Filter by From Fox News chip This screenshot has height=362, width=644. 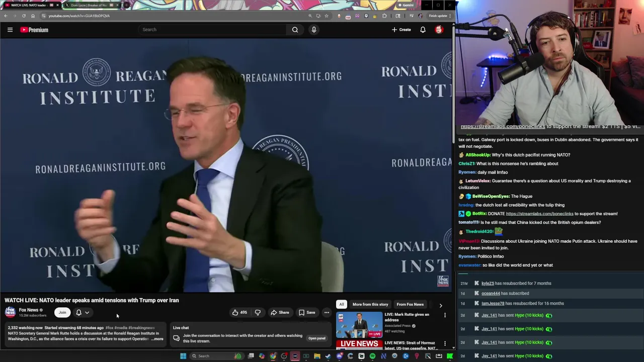(410, 304)
